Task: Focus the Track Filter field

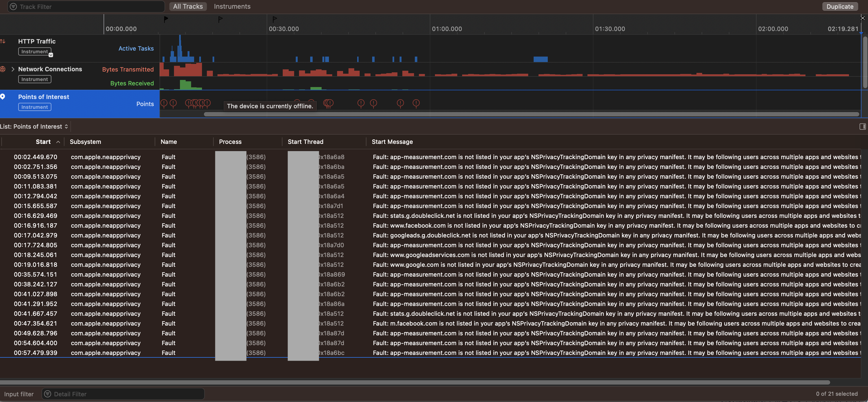Action: tap(86, 7)
